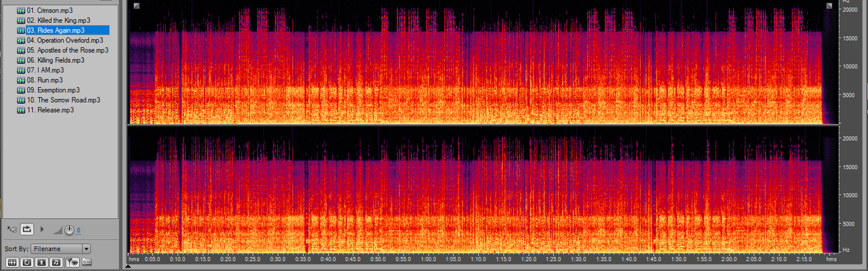Screen dimensions: 868x271
Task: Click waveform icon beside 06. Killing Fields.mp3
Action: click(x=20, y=60)
